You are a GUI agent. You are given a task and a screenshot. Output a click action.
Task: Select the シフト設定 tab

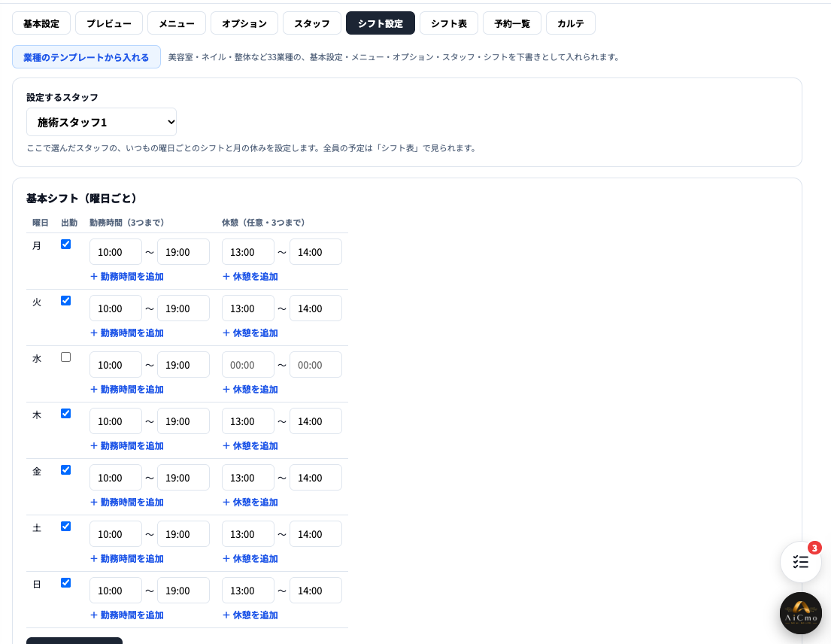click(381, 23)
